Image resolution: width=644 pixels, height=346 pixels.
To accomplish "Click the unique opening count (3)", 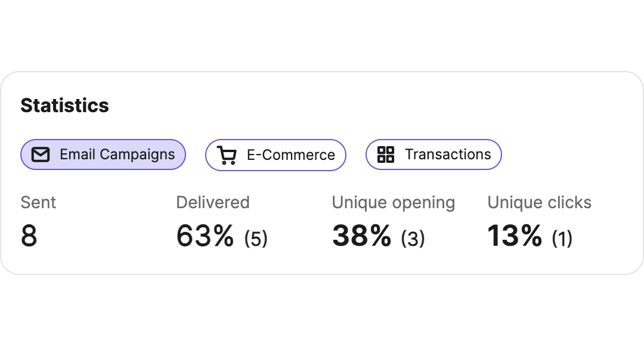I will point(413,239).
